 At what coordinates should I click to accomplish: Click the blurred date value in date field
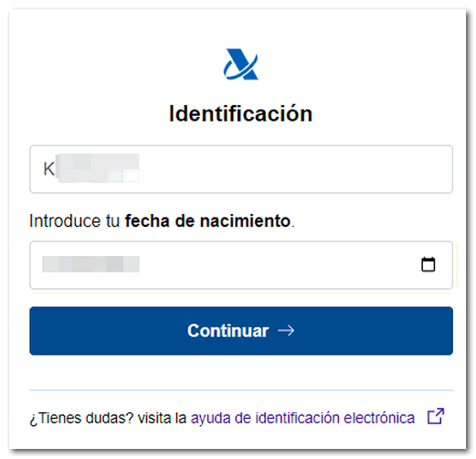point(90,264)
